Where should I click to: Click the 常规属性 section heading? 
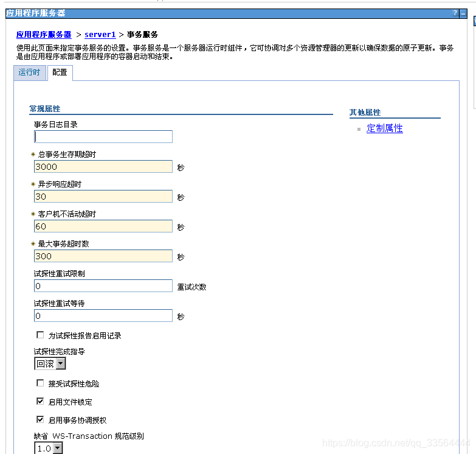pyautogui.click(x=44, y=109)
